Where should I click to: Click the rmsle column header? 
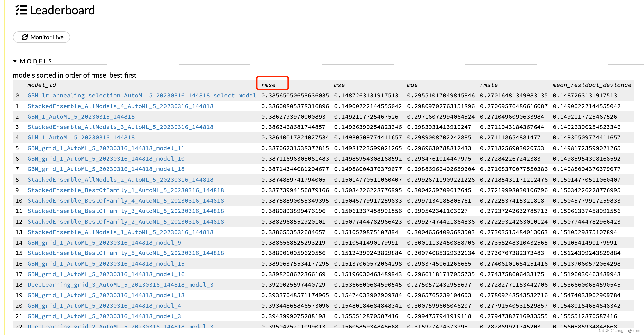point(489,85)
